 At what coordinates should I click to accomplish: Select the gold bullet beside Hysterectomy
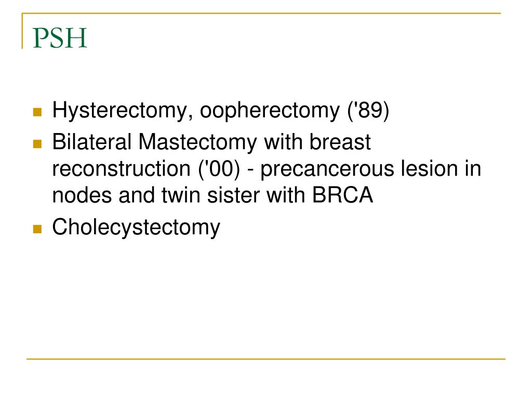[x=37, y=112]
